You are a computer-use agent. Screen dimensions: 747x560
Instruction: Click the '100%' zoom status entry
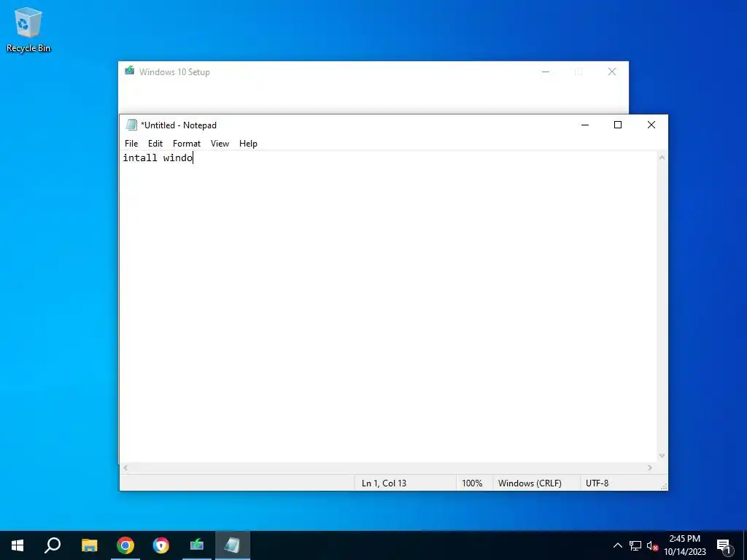pyautogui.click(x=472, y=483)
